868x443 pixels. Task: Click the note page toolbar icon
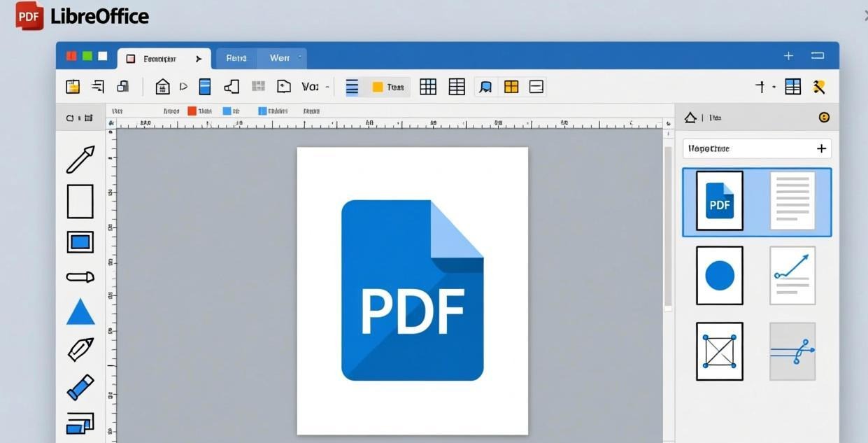(x=283, y=86)
